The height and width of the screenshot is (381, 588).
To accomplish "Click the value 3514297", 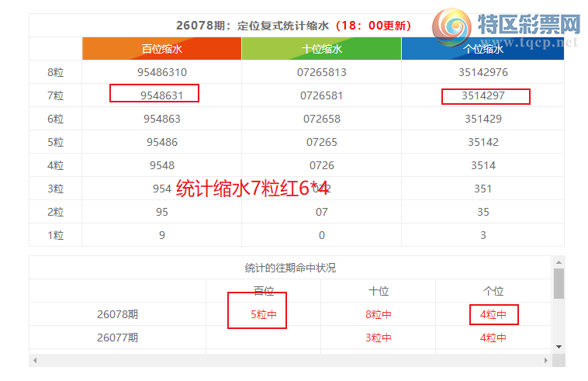I will [x=483, y=95].
